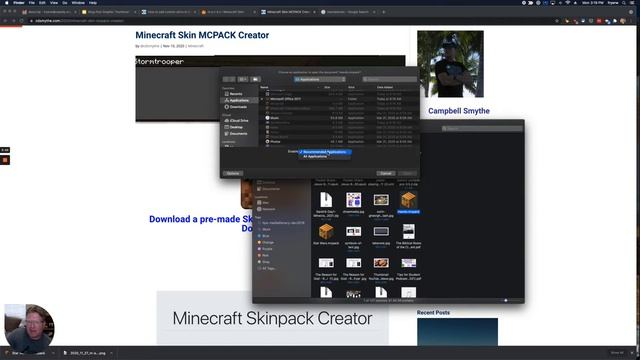Open iCloud Drive in the dialog sidebar
640x360 pixels.
(239, 121)
